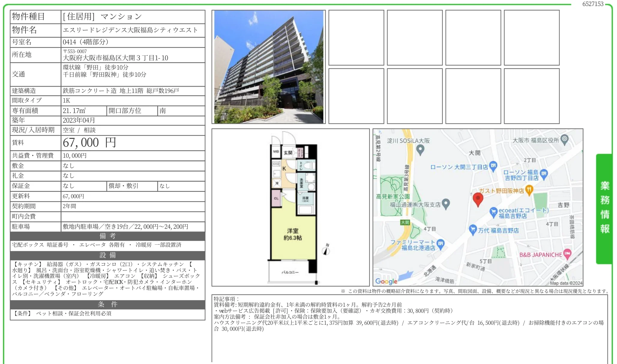The width and height of the screenshot is (617, 364).
Task: Click the 開口部方位 value 南
Action: pos(163,111)
